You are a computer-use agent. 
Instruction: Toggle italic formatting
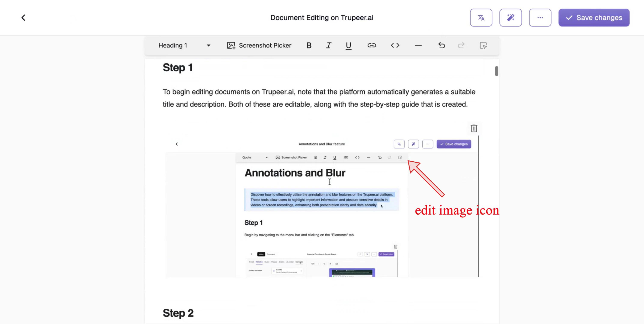pos(328,45)
